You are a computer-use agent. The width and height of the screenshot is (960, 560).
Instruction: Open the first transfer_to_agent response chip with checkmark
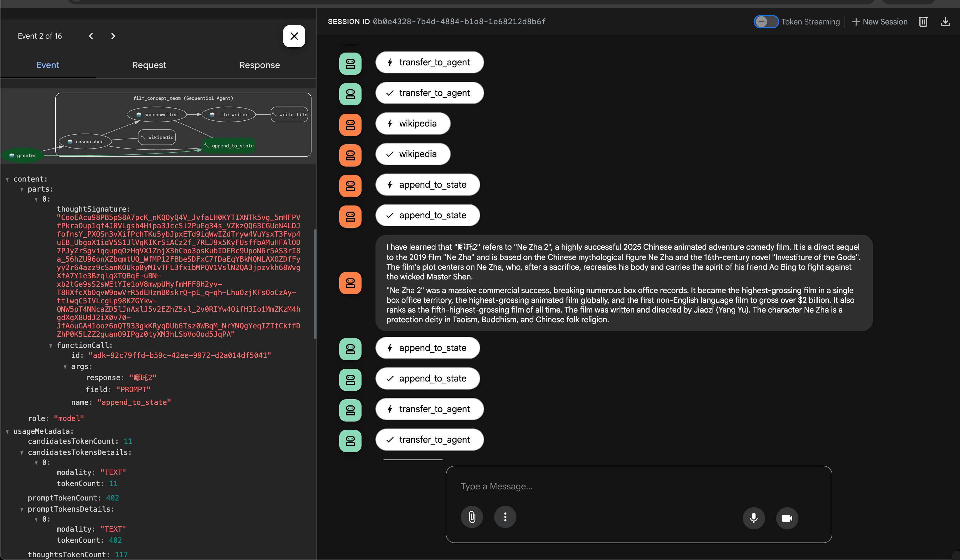[x=429, y=93]
